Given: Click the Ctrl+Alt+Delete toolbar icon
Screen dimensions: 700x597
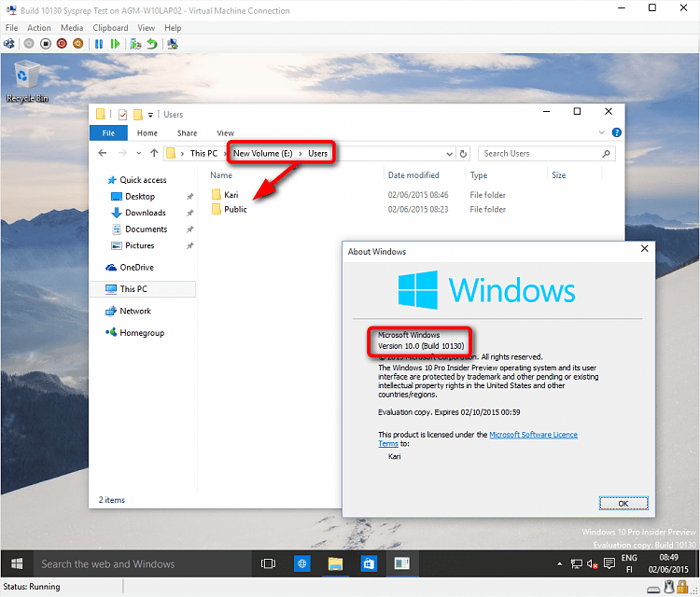Looking at the screenshot, I should tap(9, 44).
